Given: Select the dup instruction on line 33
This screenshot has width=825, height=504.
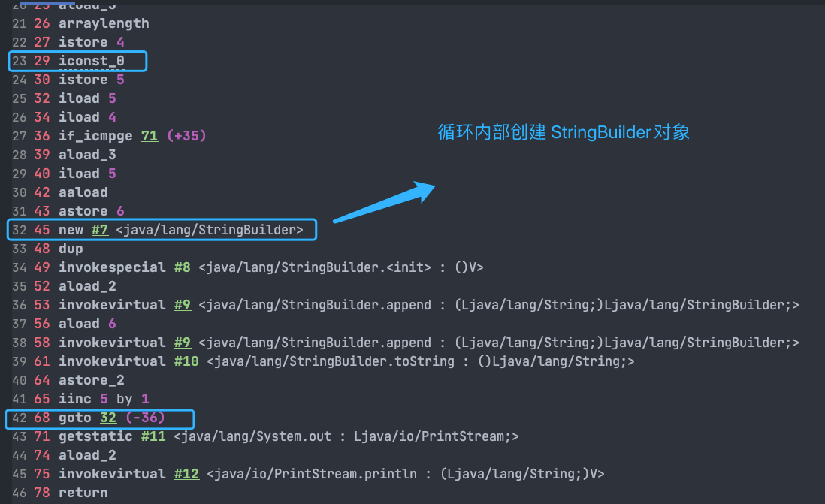Looking at the screenshot, I should pos(71,249).
